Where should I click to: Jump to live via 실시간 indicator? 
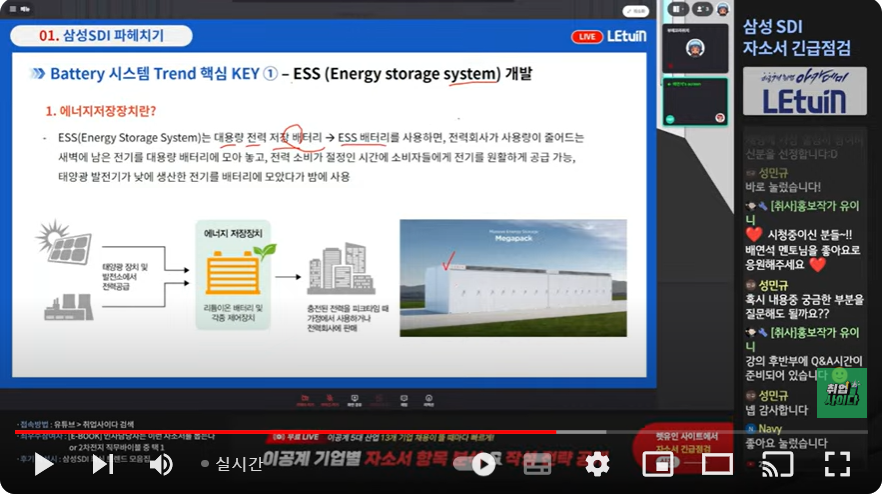coord(233,464)
